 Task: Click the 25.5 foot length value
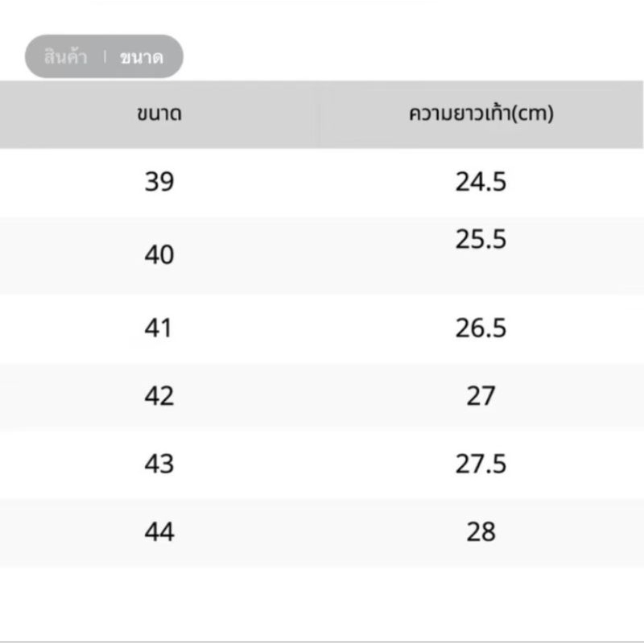(x=481, y=239)
